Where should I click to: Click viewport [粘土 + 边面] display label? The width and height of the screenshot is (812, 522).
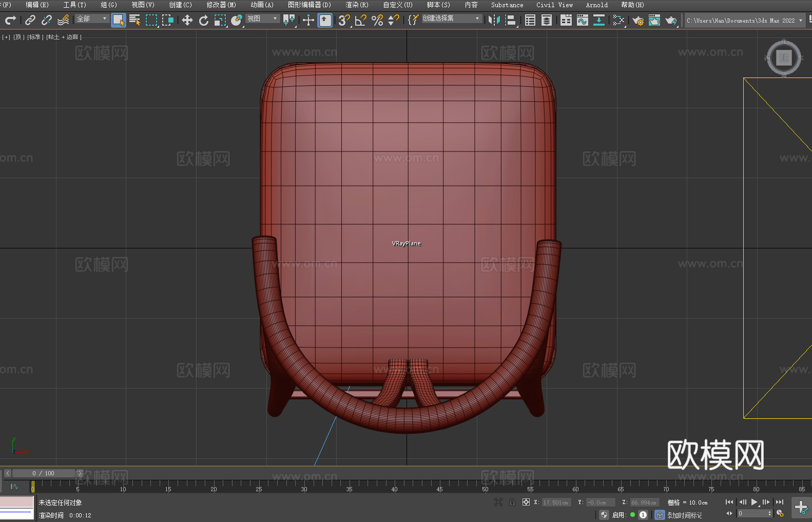[x=64, y=37]
